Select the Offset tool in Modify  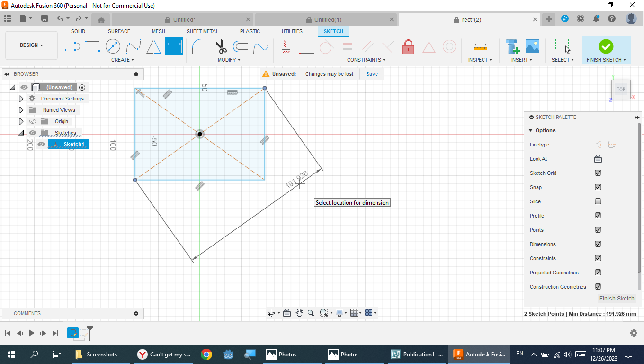click(x=241, y=46)
